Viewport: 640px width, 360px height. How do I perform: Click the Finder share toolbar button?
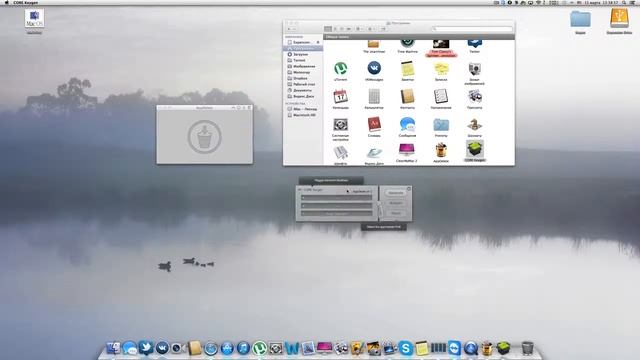383,29
